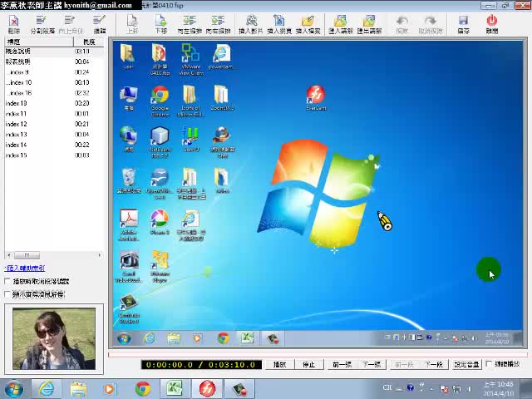Viewport: 532px width, 399px height.
Task: Open Google Chrome from the bottom taskbar
Action: pos(143,389)
